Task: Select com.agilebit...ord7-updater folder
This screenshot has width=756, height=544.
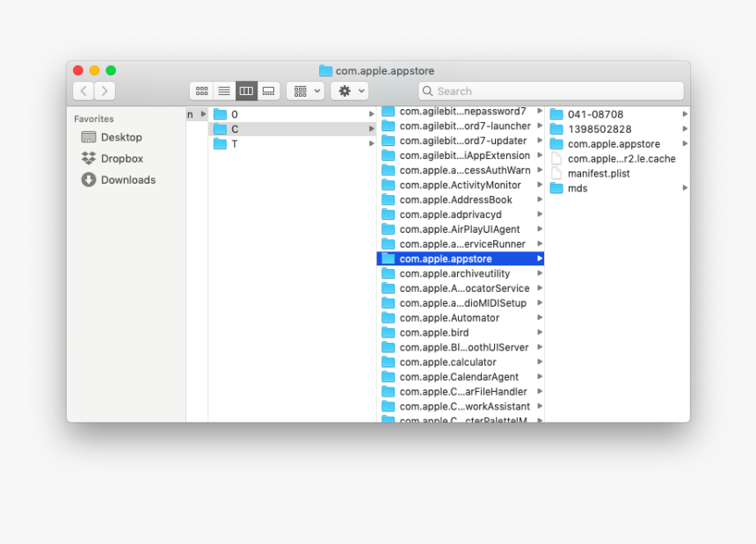Action: pos(461,141)
